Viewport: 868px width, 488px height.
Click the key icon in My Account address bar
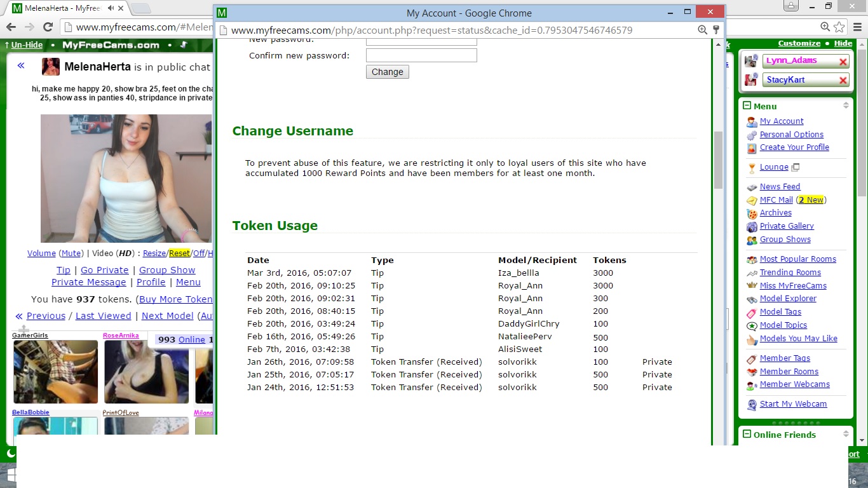716,30
